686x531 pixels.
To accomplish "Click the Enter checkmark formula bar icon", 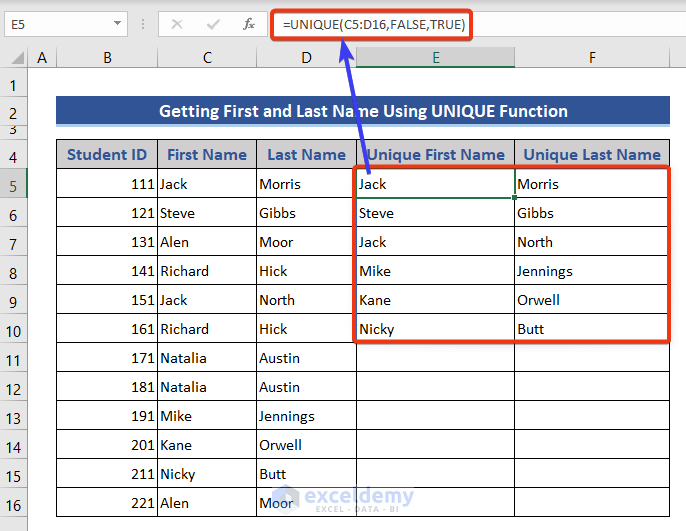I will tap(213, 24).
